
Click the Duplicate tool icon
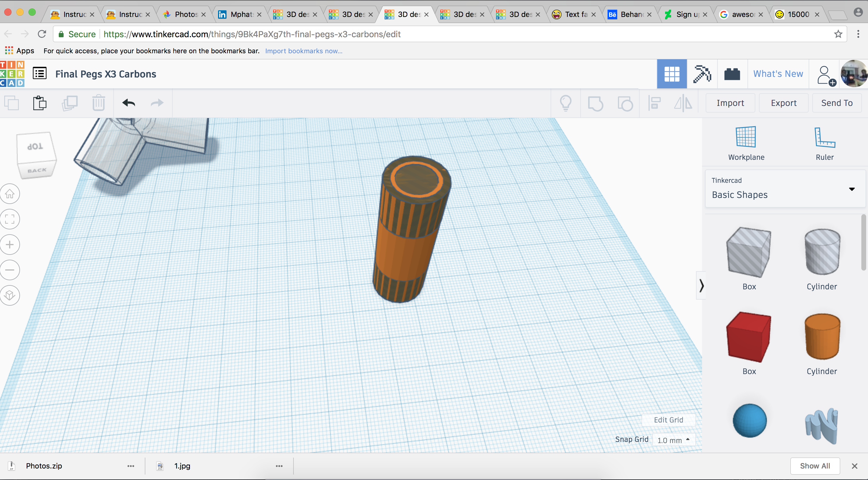point(69,103)
